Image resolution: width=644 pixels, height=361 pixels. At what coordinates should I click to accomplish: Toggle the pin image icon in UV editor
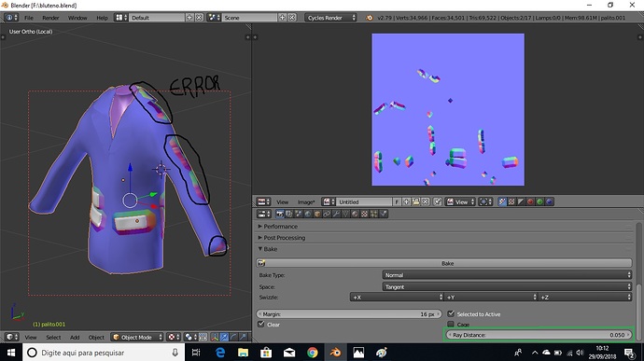point(438,201)
